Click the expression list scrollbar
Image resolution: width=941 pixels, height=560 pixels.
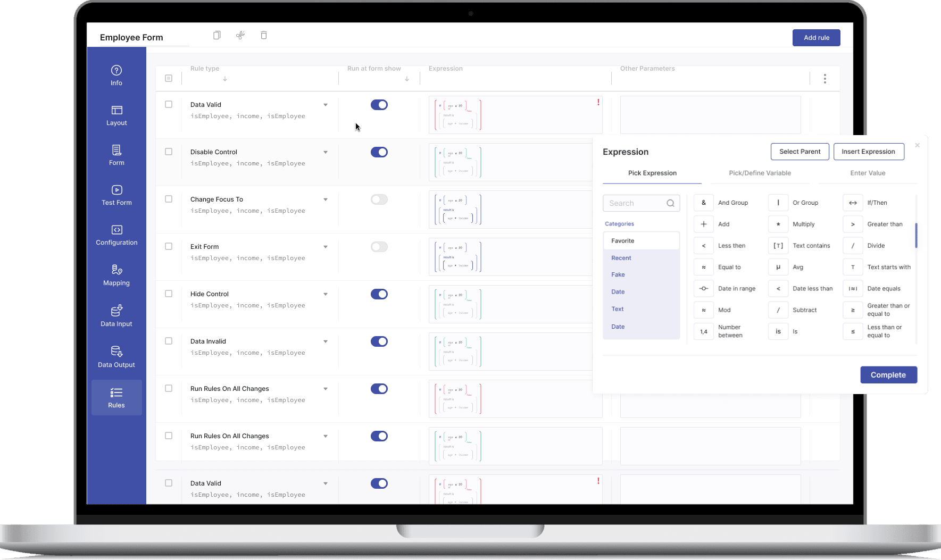(x=916, y=236)
